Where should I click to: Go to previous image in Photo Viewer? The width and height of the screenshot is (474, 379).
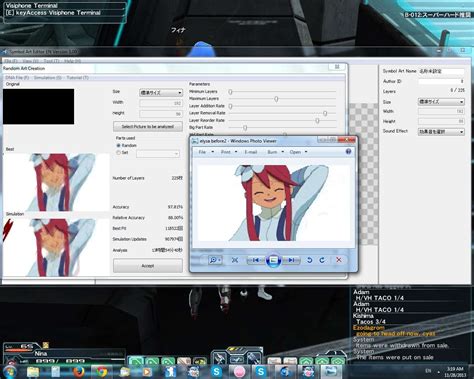256,260
